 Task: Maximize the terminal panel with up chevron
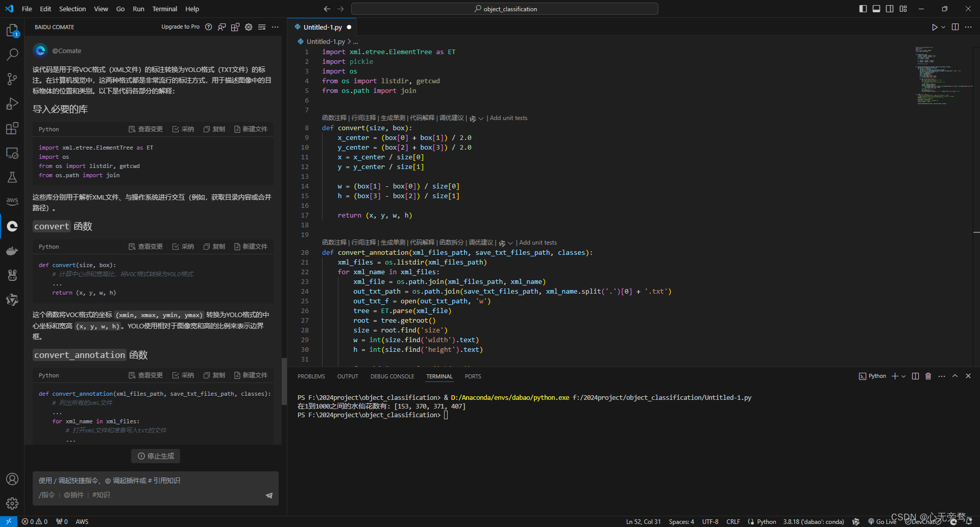point(955,376)
